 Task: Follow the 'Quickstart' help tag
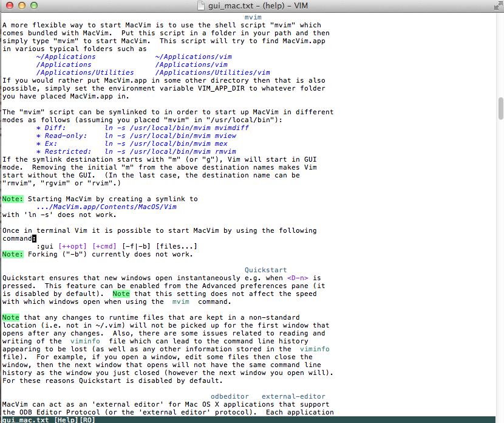click(x=265, y=270)
